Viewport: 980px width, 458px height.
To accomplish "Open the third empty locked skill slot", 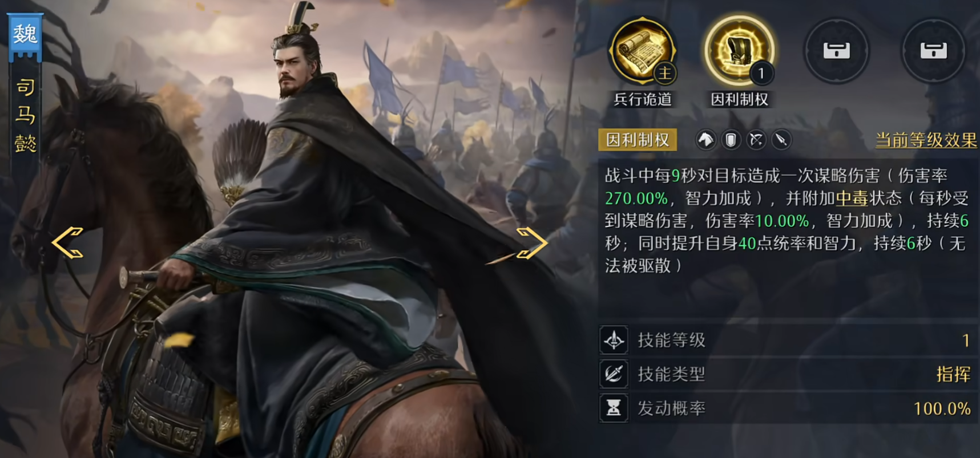I will click(836, 51).
